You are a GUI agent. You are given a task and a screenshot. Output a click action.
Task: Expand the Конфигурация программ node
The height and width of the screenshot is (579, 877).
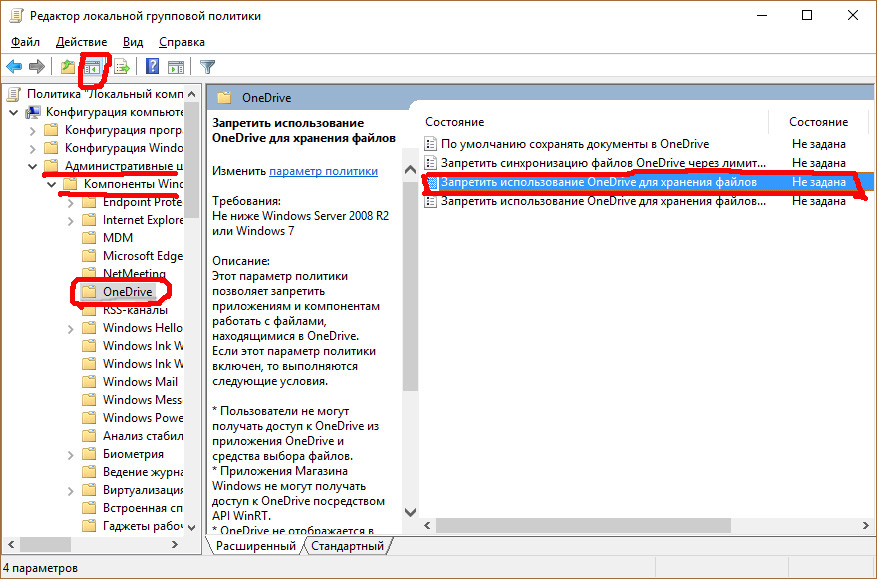pyautogui.click(x=32, y=131)
